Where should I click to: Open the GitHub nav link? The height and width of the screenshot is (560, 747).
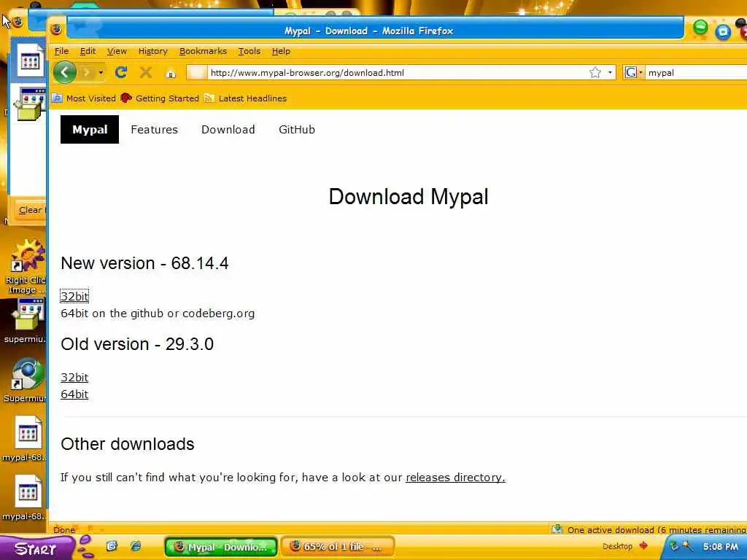(x=297, y=130)
